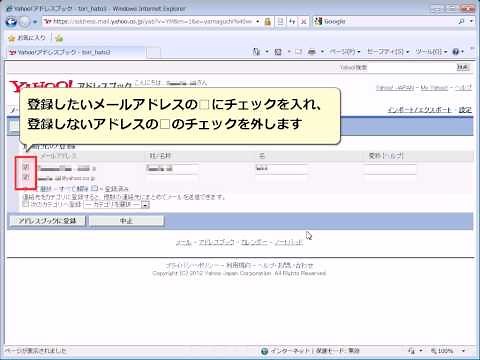
Task: Open the セーフティ(S) menu
Action: coord(388,52)
